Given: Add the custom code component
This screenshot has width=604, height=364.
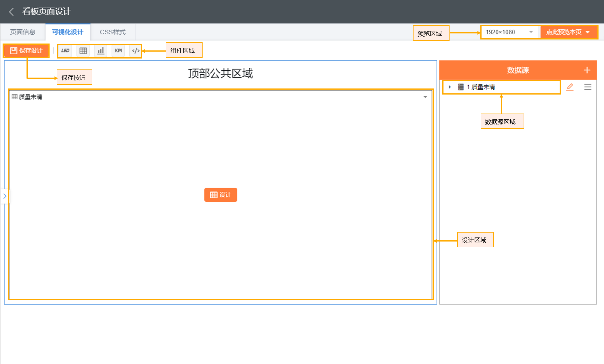Looking at the screenshot, I should click(135, 51).
